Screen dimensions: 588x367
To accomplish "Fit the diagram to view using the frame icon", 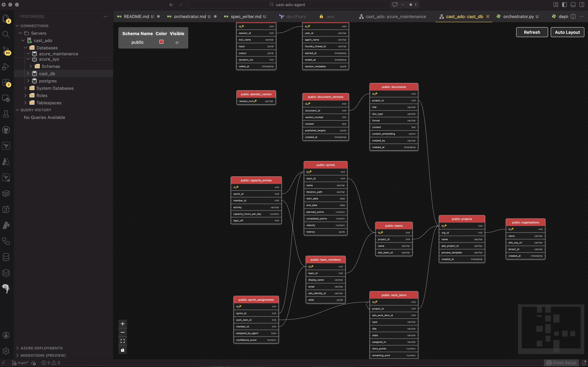I will 123,341.
